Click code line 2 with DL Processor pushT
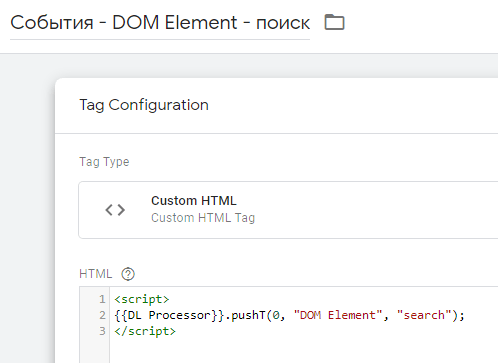The image size is (498, 363). coord(289,315)
